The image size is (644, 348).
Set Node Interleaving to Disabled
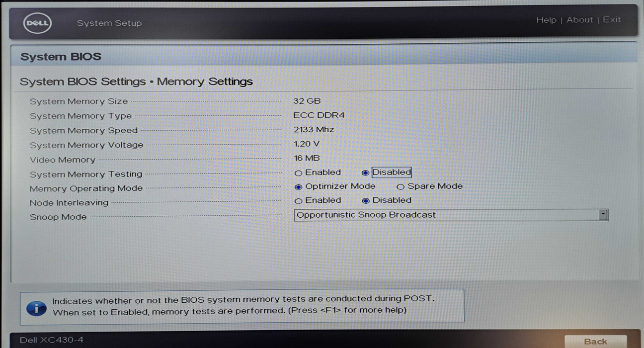pyautogui.click(x=366, y=201)
